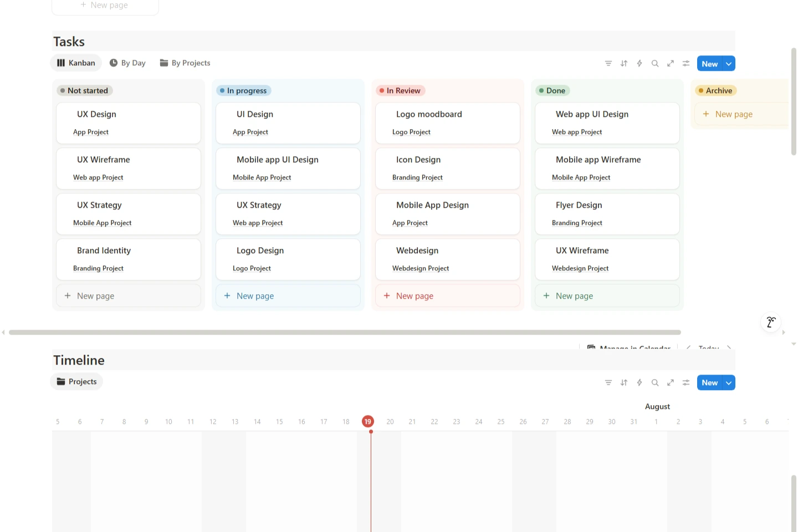Image resolution: width=798 pixels, height=532 pixels.
Task: Click the sort icon in Tasks toolbar
Action: pos(623,64)
